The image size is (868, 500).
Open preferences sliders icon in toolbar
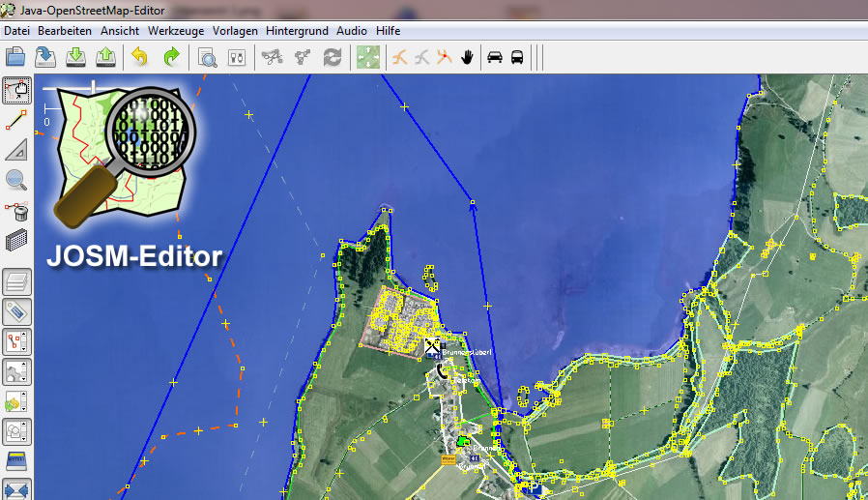click(x=237, y=58)
